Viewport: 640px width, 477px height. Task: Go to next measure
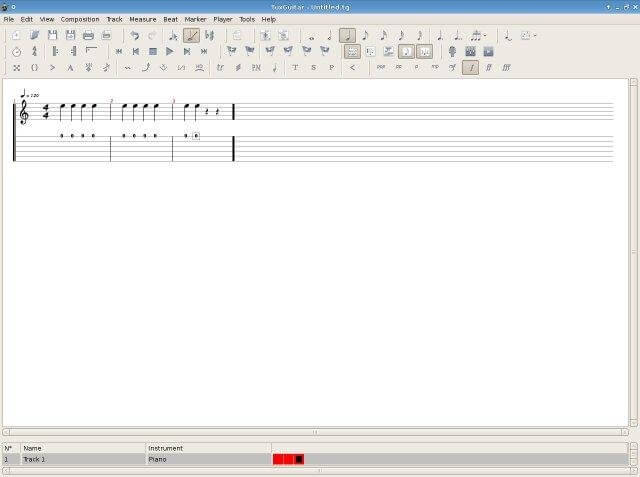tap(187, 51)
